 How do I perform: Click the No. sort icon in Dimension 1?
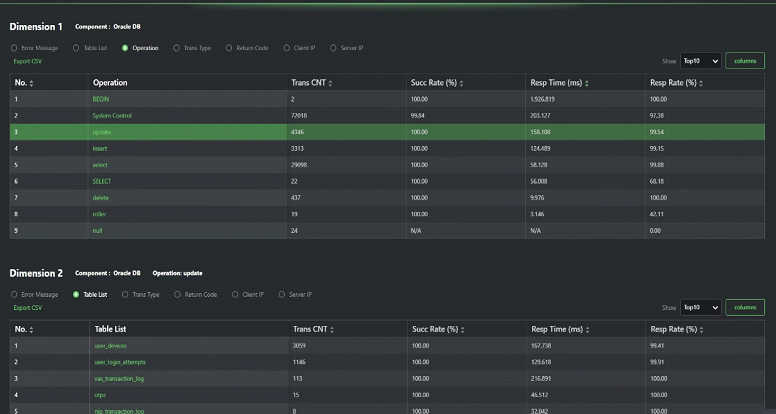pos(32,83)
